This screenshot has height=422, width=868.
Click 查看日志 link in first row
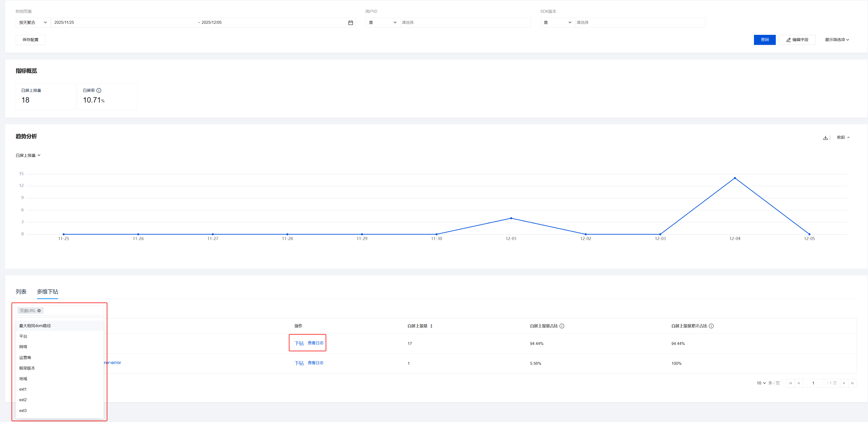(315, 343)
